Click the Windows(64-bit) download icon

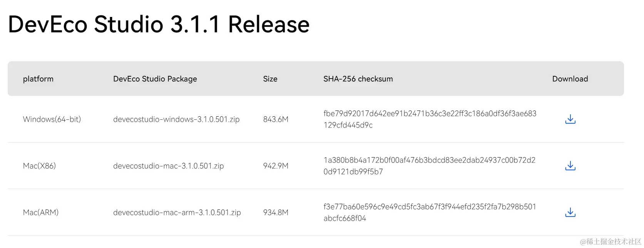(x=570, y=119)
